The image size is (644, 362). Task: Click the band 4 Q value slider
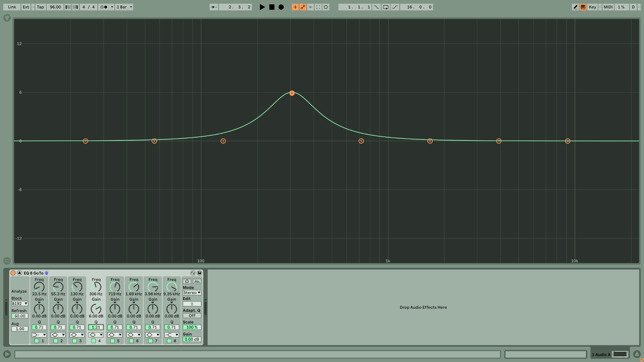[96, 327]
